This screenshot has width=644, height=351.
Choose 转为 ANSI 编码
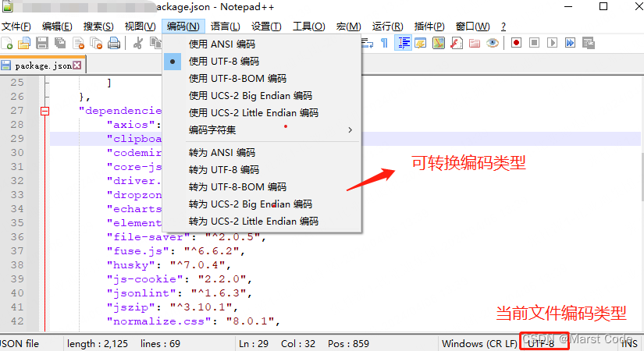click(262, 153)
